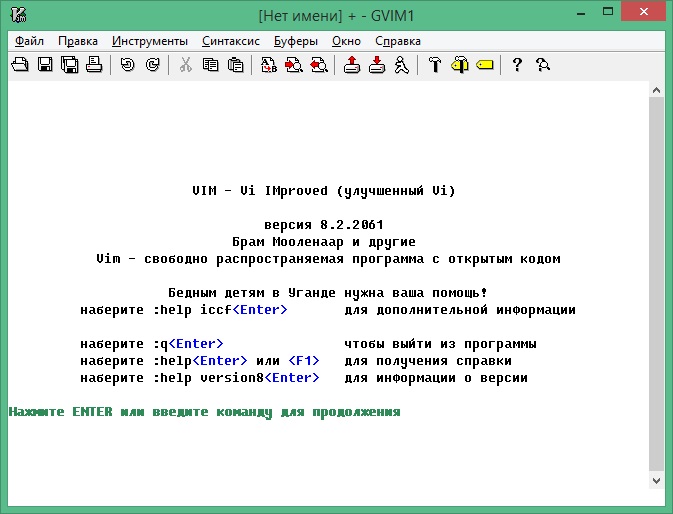Click the green 'Нажмите ENTER' prompt

tap(204, 412)
